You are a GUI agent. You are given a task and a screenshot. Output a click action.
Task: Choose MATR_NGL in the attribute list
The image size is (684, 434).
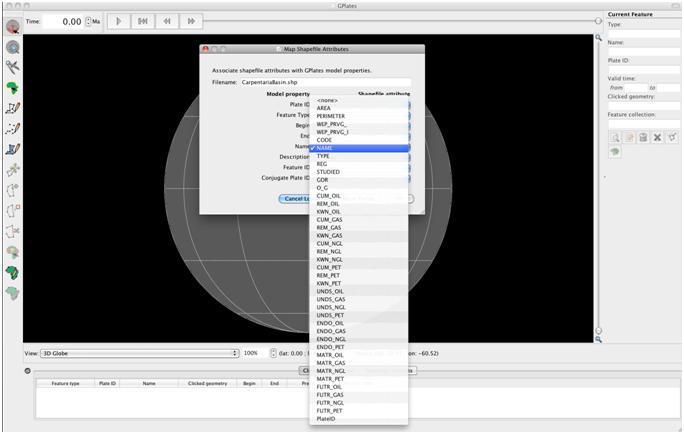359,371
